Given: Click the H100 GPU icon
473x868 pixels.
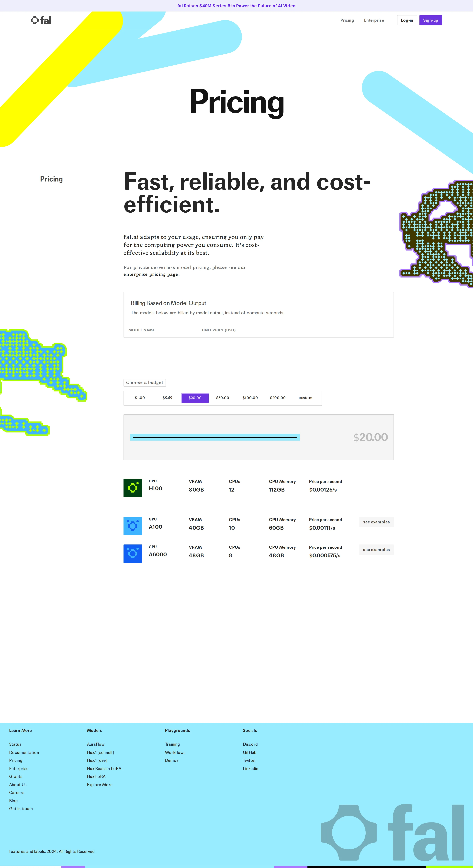Looking at the screenshot, I should 133,488.
